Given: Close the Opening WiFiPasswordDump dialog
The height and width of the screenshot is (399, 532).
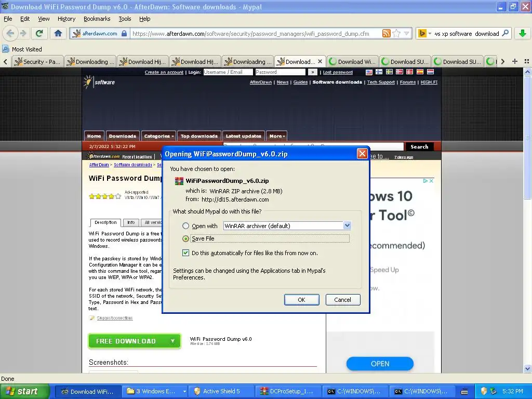Looking at the screenshot, I should (x=362, y=154).
